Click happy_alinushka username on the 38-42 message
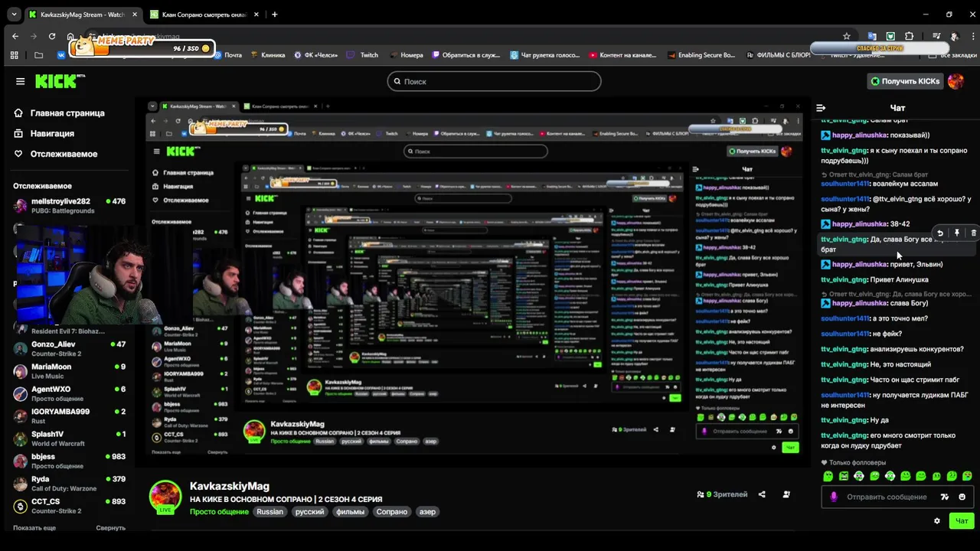 [x=859, y=224]
